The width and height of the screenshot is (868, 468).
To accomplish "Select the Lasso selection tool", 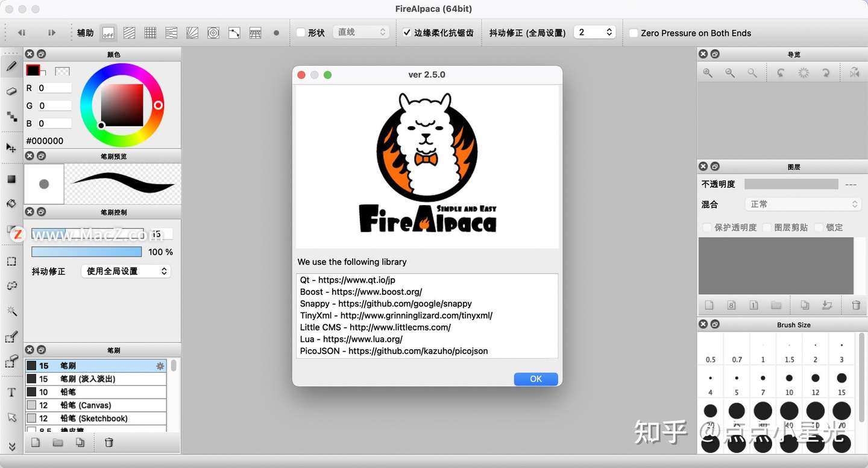I will [x=11, y=286].
